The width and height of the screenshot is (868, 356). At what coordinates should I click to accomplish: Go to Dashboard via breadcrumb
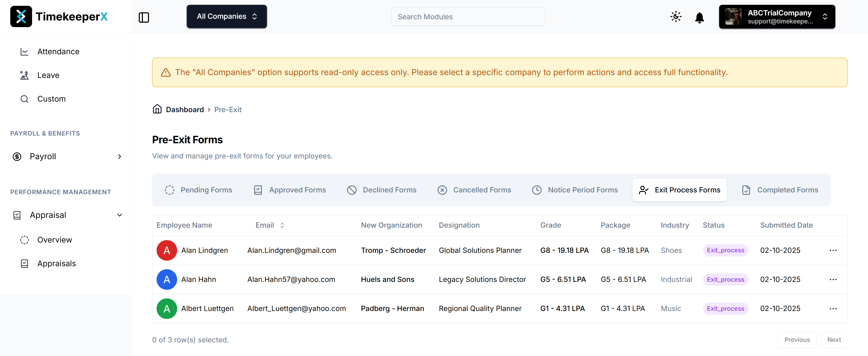[185, 110]
